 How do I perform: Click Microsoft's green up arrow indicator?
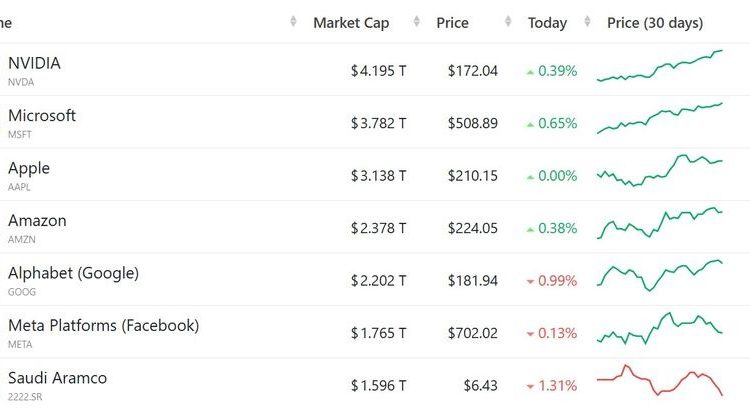pyautogui.click(x=530, y=125)
